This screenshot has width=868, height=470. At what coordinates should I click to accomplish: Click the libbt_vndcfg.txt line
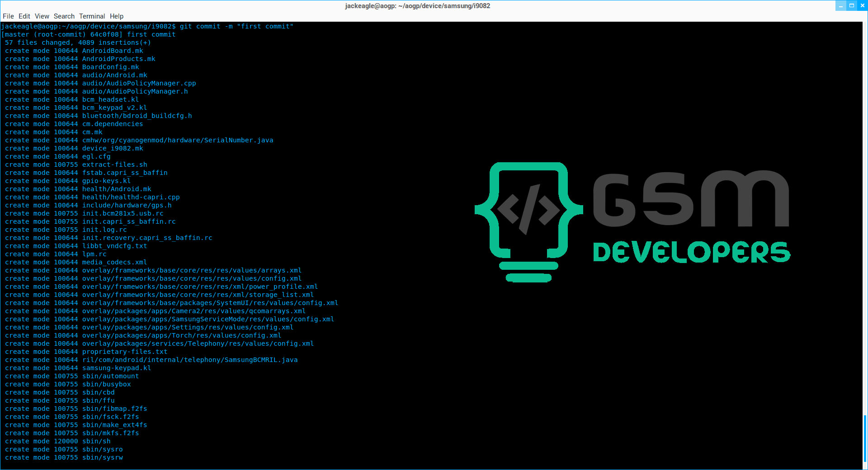pyautogui.click(x=76, y=246)
